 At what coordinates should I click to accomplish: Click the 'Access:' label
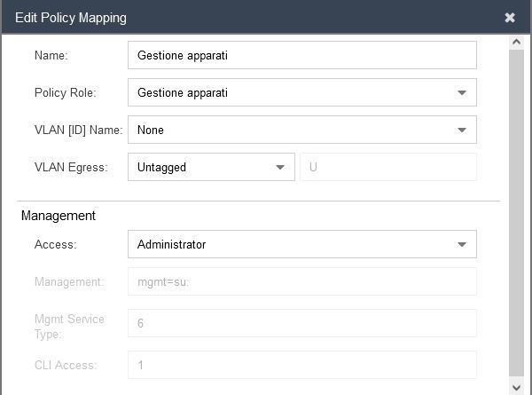pyautogui.click(x=55, y=244)
